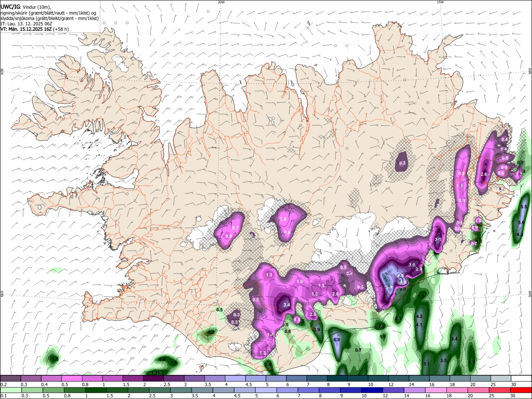Select the 'rigning/skúrir (grænt/blátt/rautt' header line
Image resolution: width=532 pixels, height=399 pixels.
point(48,13)
